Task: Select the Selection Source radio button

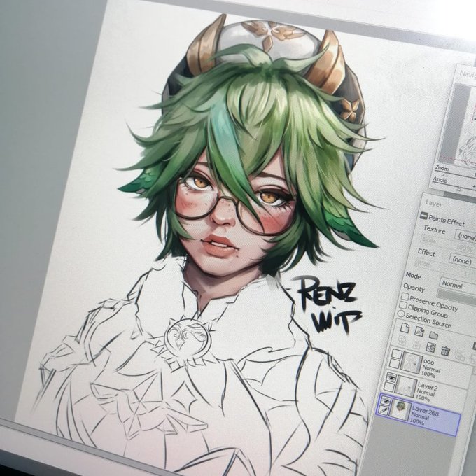Action: click(401, 314)
